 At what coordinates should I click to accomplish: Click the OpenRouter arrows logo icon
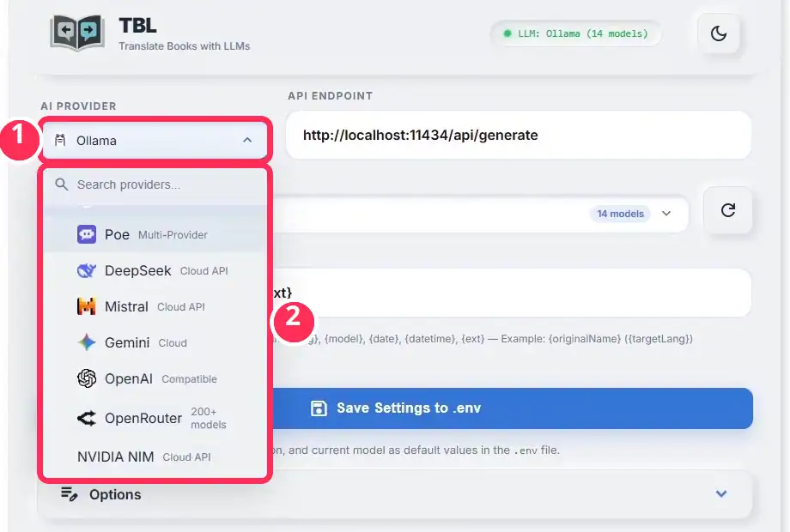click(87, 418)
